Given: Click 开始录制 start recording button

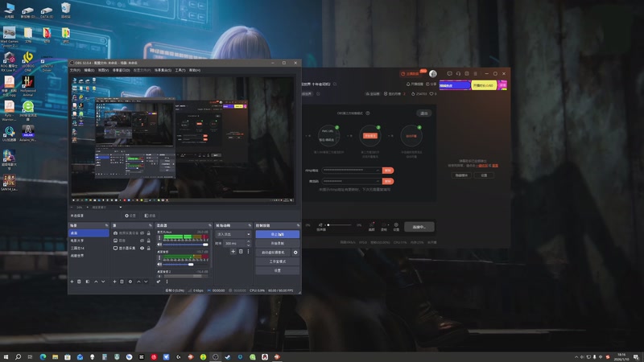Looking at the screenshot, I should [277, 244].
